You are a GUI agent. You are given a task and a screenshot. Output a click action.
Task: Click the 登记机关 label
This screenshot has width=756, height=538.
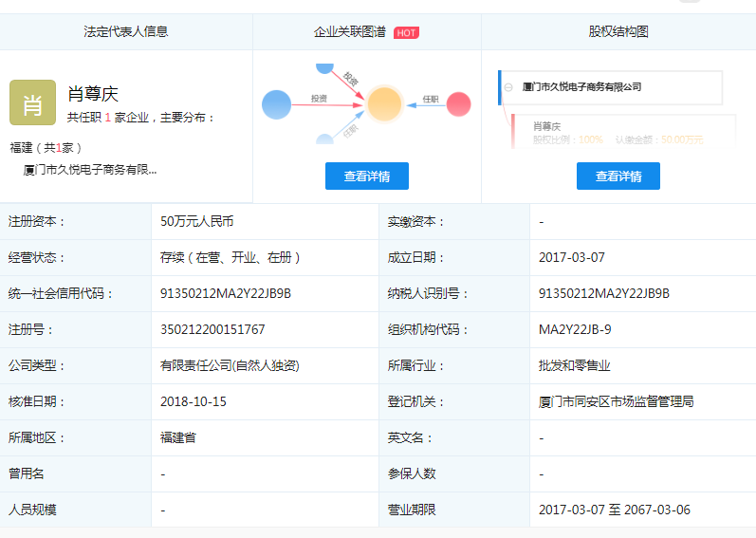(x=415, y=401)
